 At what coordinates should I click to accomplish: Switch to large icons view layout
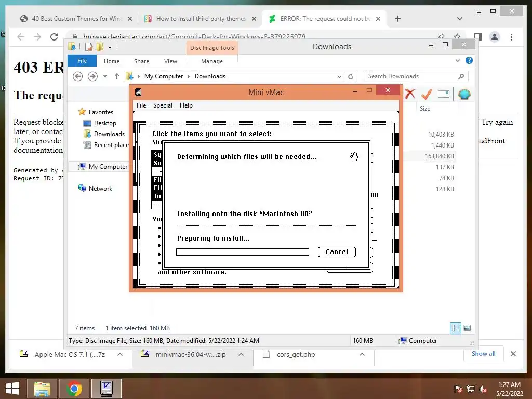[x=467, y=328]
